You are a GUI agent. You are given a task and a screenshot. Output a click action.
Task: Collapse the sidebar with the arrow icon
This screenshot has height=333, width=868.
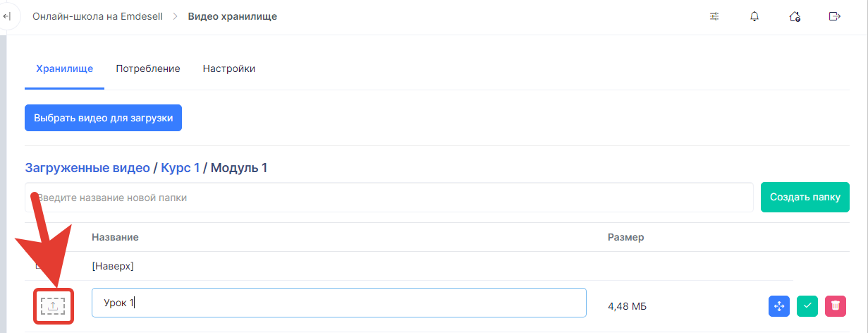pos(7,16)
